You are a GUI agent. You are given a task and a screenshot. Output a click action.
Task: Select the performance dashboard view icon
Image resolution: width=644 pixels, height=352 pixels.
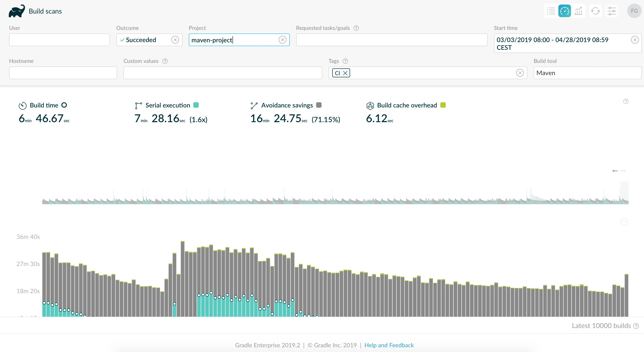tap(564, 11)
